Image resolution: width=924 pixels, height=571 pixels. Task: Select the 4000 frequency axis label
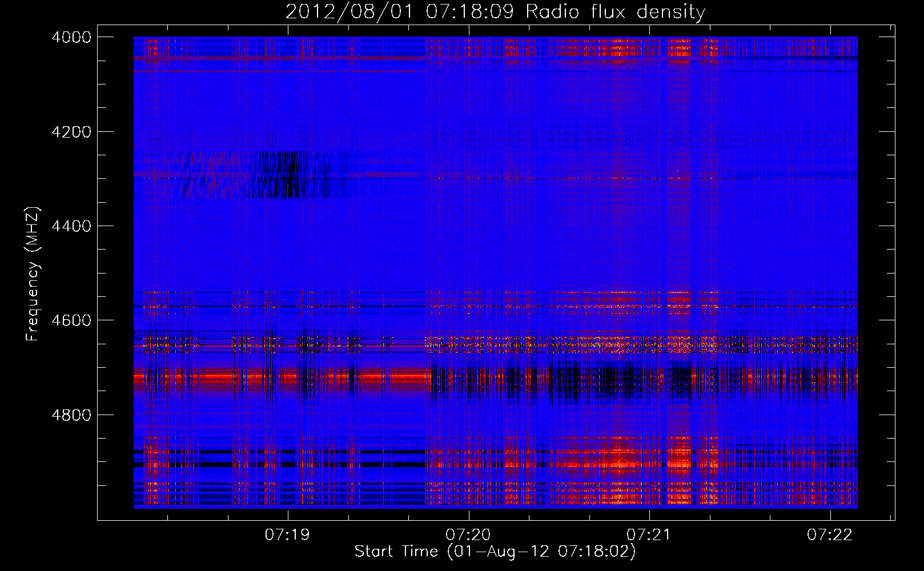coord(71,37)
